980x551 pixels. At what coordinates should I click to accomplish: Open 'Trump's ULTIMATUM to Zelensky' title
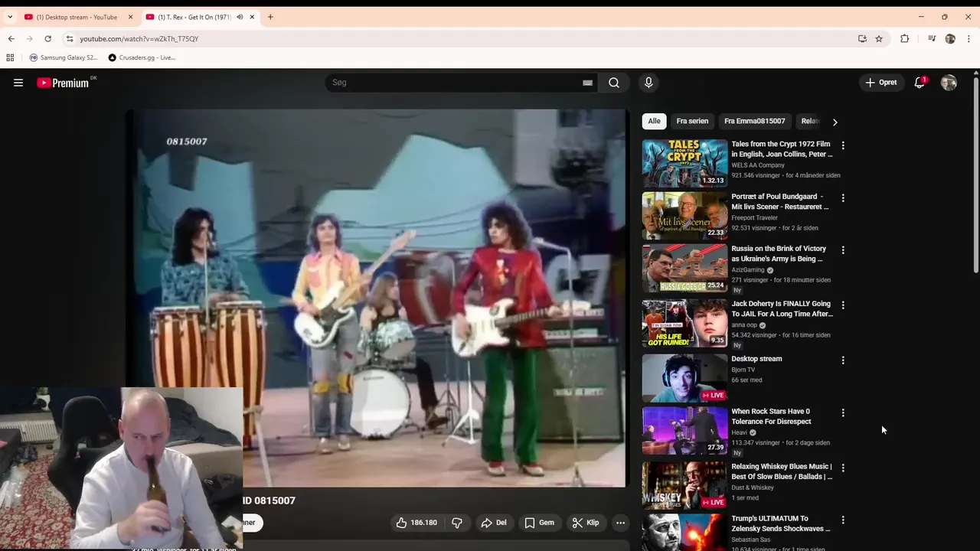[781, 523]
